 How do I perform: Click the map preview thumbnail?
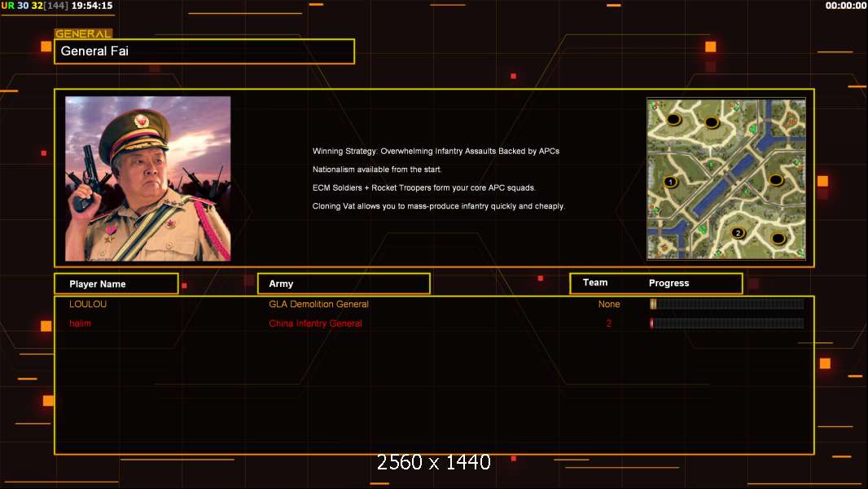[726, 178]
